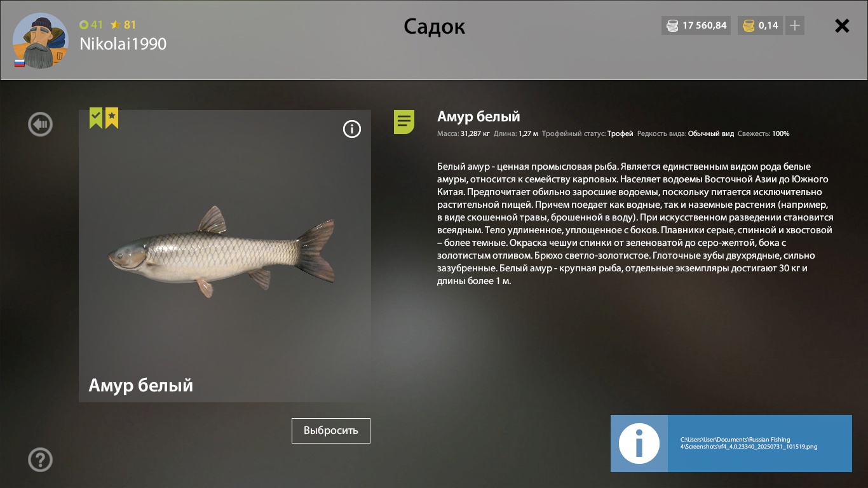Screen dimensions: 868x488
Task: Click the silver coins balance 17 560,84
Action: coord(696,25)
